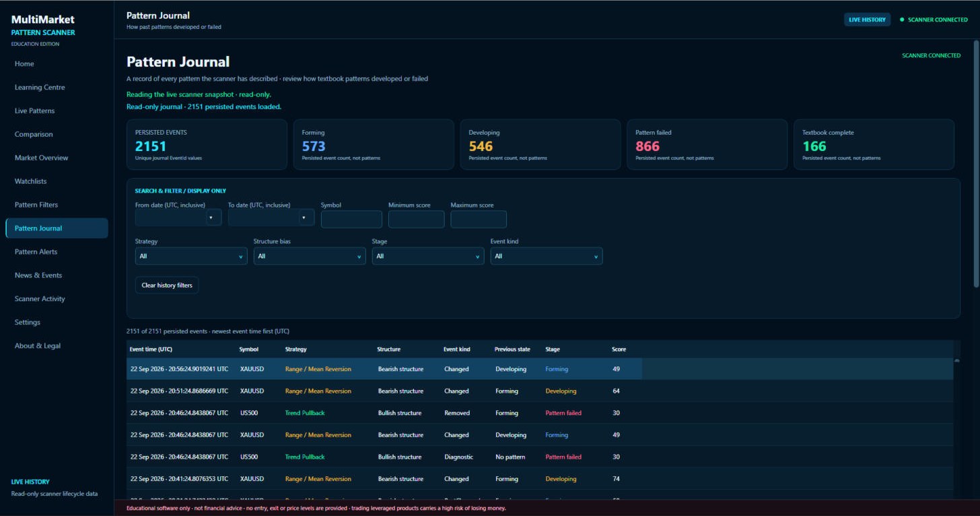Expand the Event kind dropdown
The image size is (980, 516).
pos(547,256)
